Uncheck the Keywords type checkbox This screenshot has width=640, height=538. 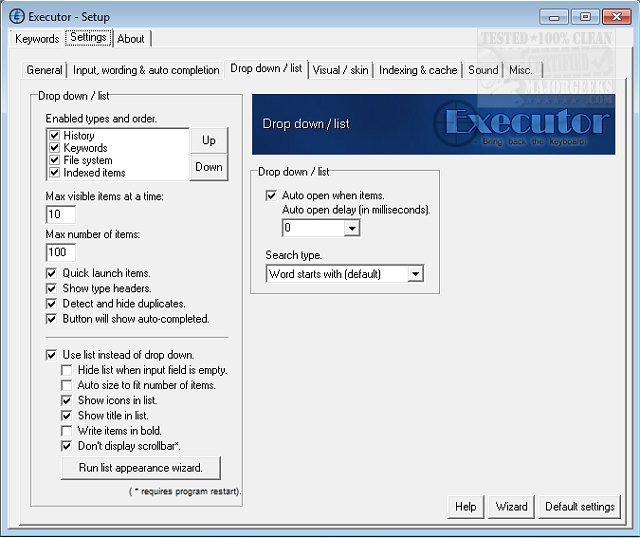[54, 147]
